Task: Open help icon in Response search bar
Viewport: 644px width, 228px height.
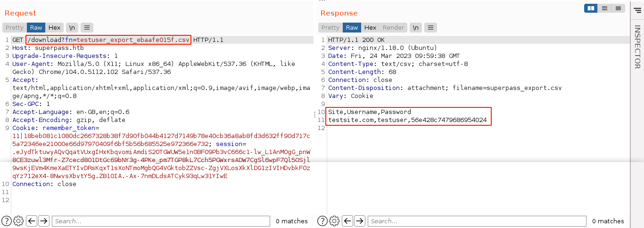Action: click(x=322, y=221)
